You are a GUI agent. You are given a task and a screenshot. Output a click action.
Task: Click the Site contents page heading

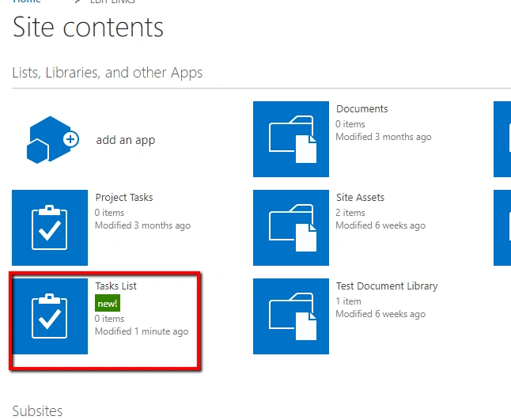coord(88,28)
